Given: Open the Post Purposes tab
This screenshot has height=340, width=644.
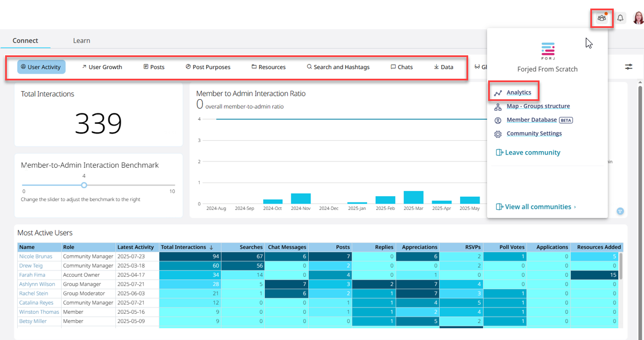Looking at the screenshot, I should pyautogui.click(x=208, y=67).
